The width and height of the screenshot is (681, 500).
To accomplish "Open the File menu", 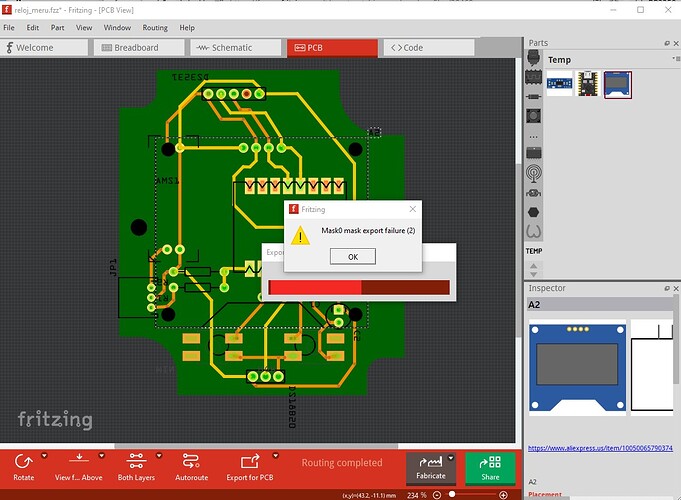I will 9,27.
